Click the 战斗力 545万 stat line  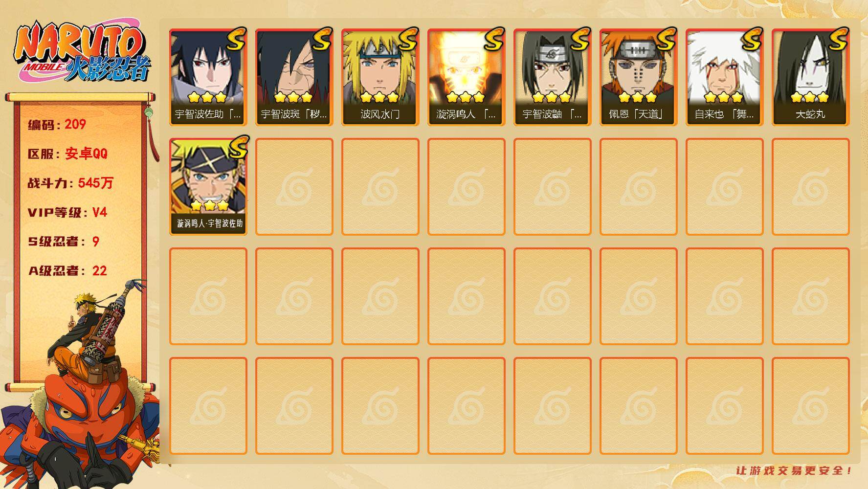(x=70, y=183)
